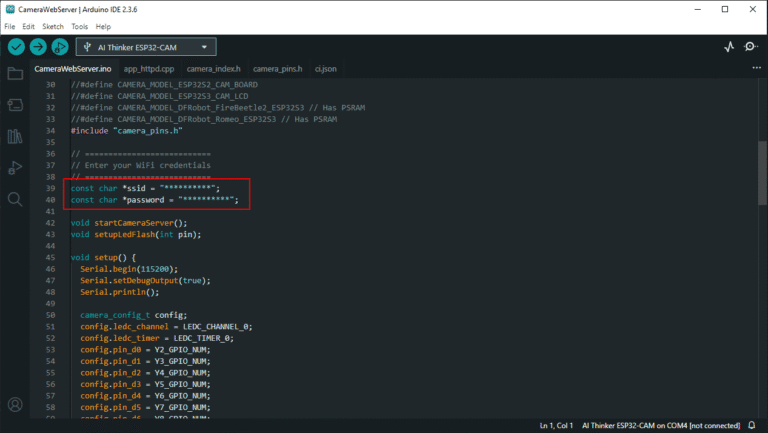Click the editor vertical scrollbar thumb

pos(762,172)
